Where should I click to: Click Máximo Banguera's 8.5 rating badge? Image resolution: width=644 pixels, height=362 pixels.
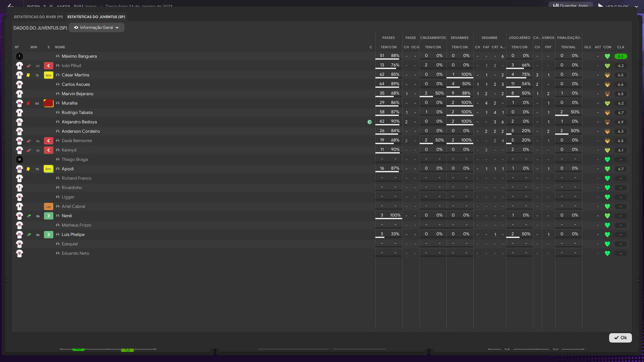621,56
